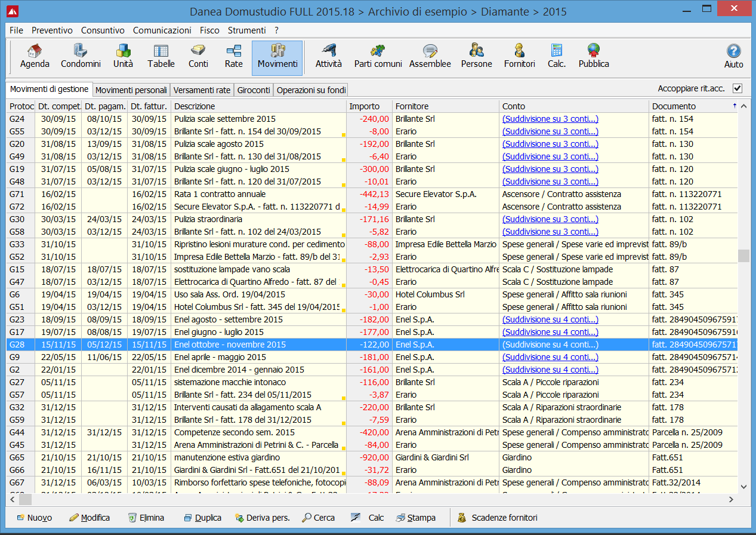Open the Condomini section
The width and height of the screenshot is (756, 535).
tap(81, 57)
